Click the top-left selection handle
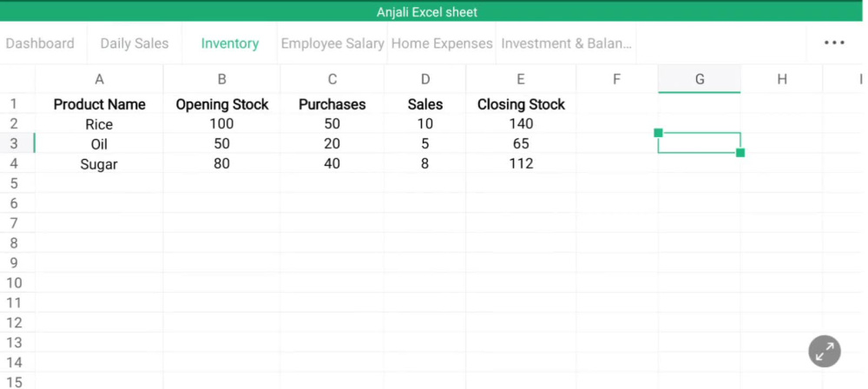The image size is (868, 389). (658, 133)
